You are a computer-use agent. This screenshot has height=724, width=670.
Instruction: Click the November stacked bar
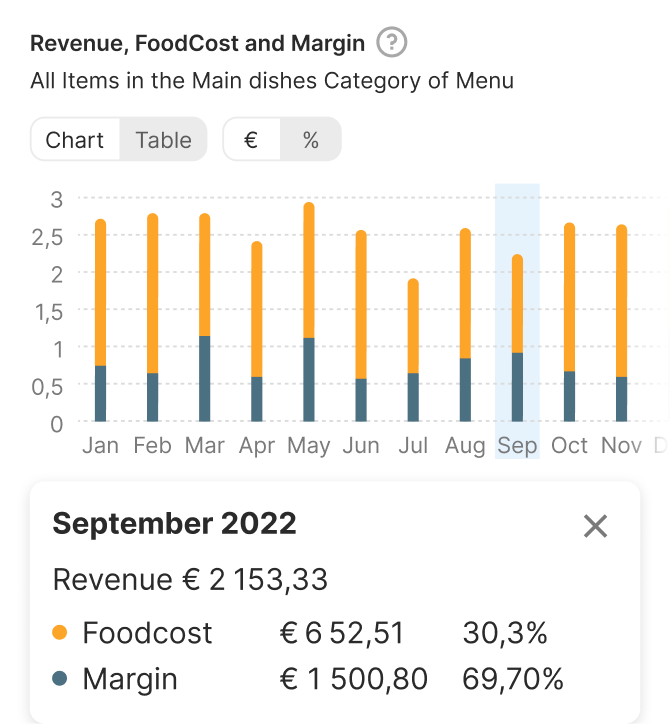tap(621, 323)
